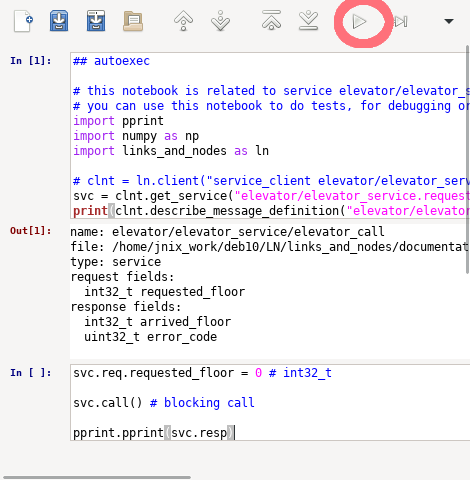The width and height of the screenshot is (470, 480).
Task: Click the 'pprint.pprint(svc.resp)' line
Action: tap(154, 433)
